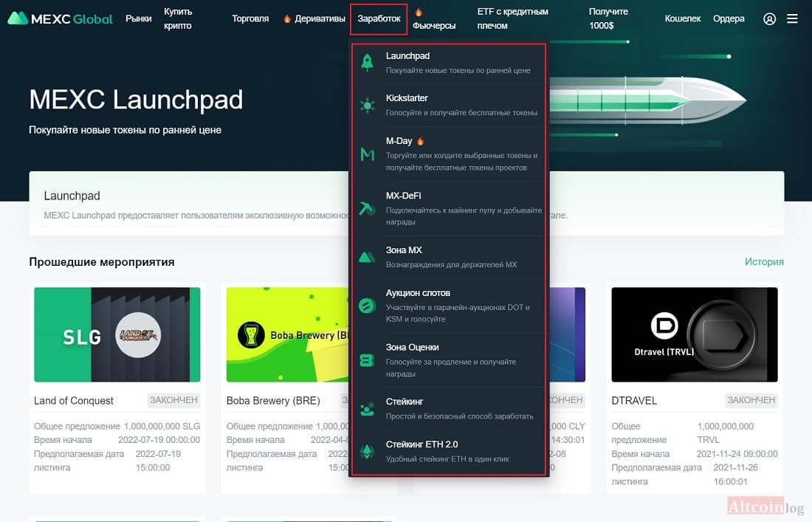Click the Прошедшие мероприятия heading

pos(102,262)
